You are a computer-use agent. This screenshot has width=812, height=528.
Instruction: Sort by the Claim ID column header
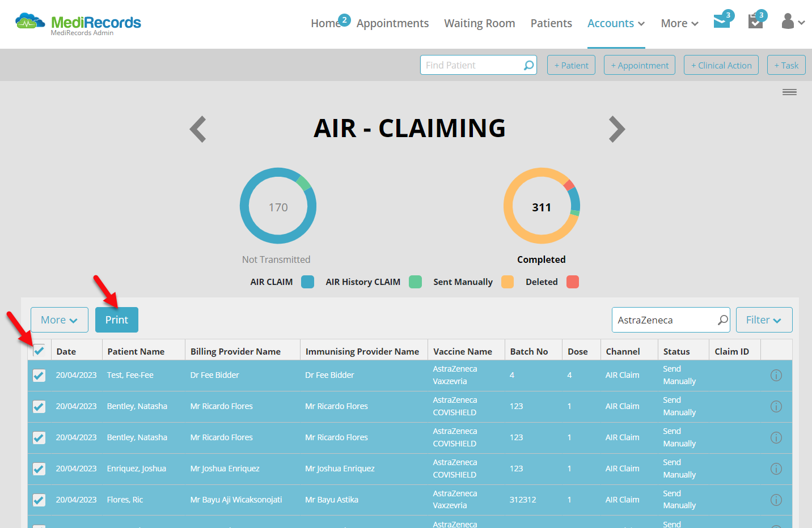[x=732, y=352]
